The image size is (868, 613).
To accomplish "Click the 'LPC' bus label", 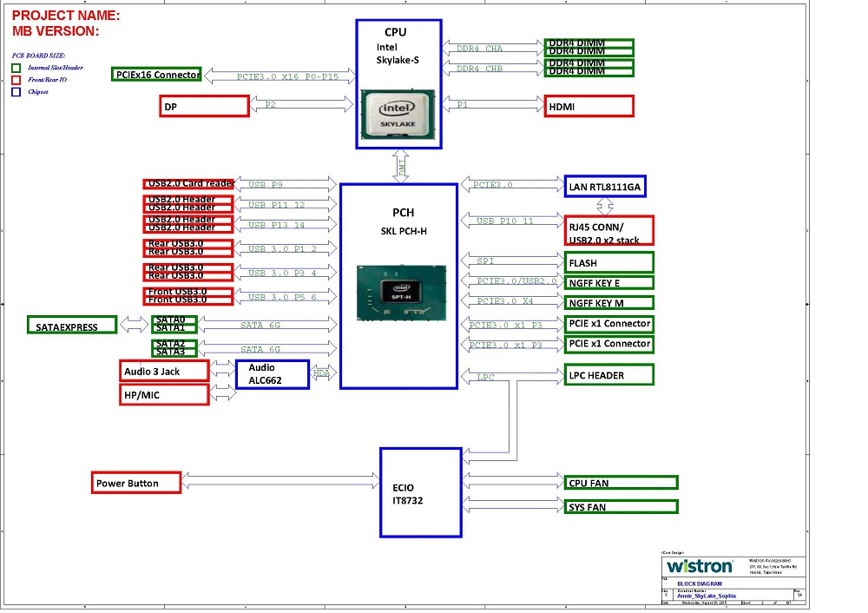I will click(x=485, y=377).
